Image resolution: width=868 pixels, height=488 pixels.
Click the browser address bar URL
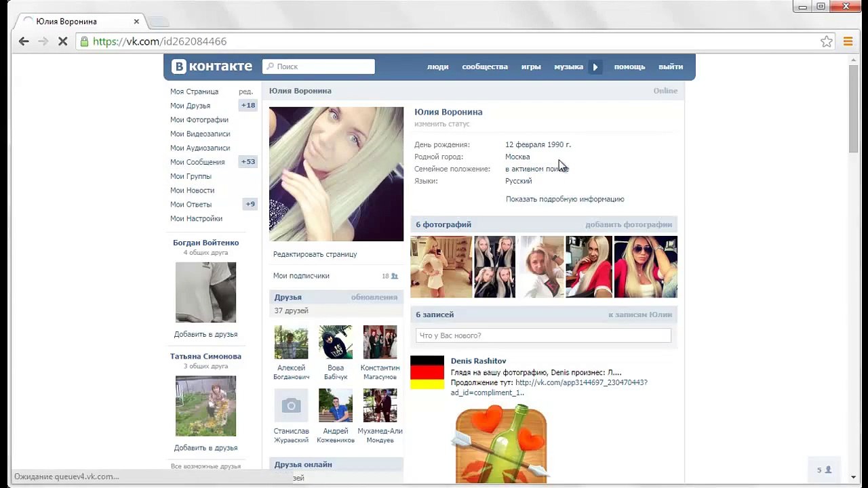(160, 41)
